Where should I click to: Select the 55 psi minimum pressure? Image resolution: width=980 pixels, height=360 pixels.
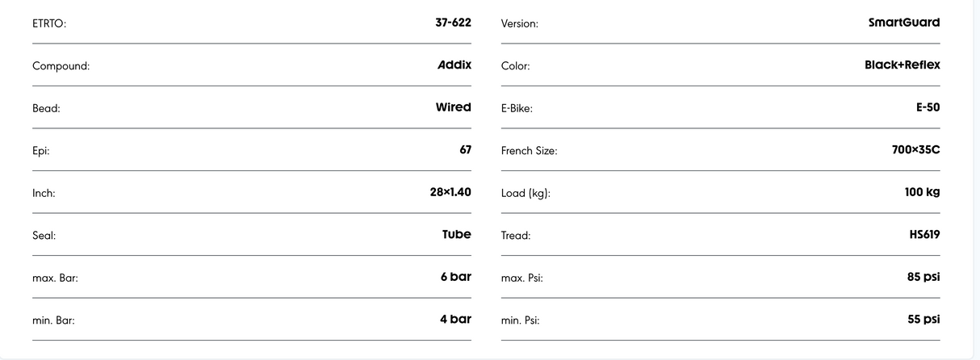point(923,319)
